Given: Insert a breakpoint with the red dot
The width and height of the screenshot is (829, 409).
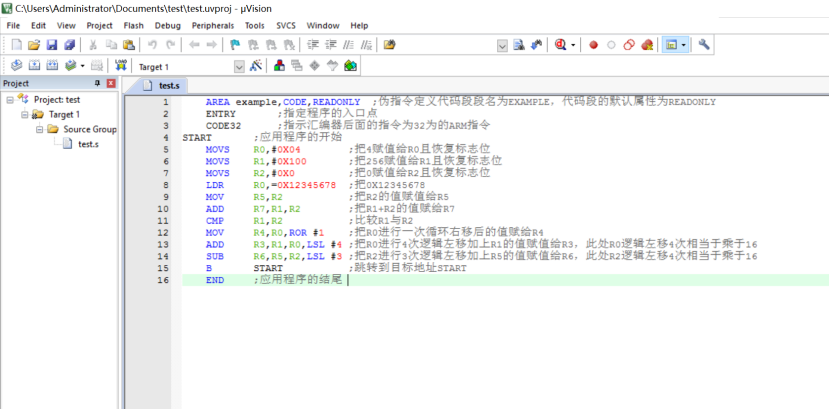Looking at the screenshot, I should 593,45.
